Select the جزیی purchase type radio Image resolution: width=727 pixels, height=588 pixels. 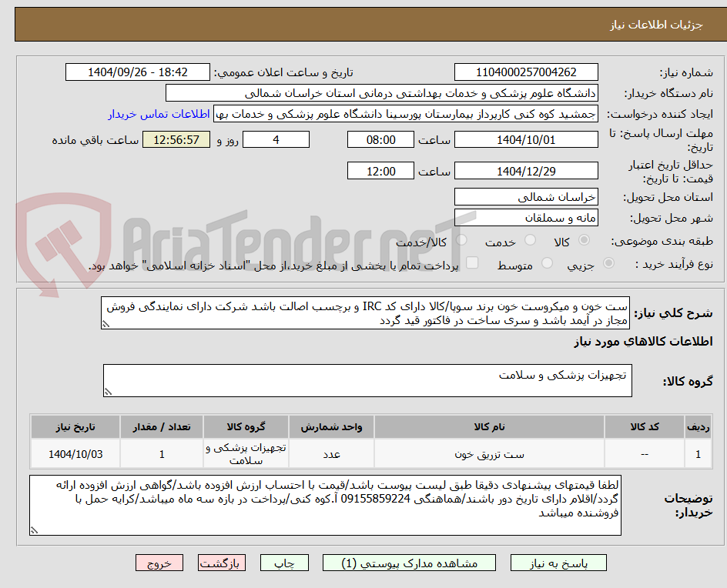click(x=608, y=263)
